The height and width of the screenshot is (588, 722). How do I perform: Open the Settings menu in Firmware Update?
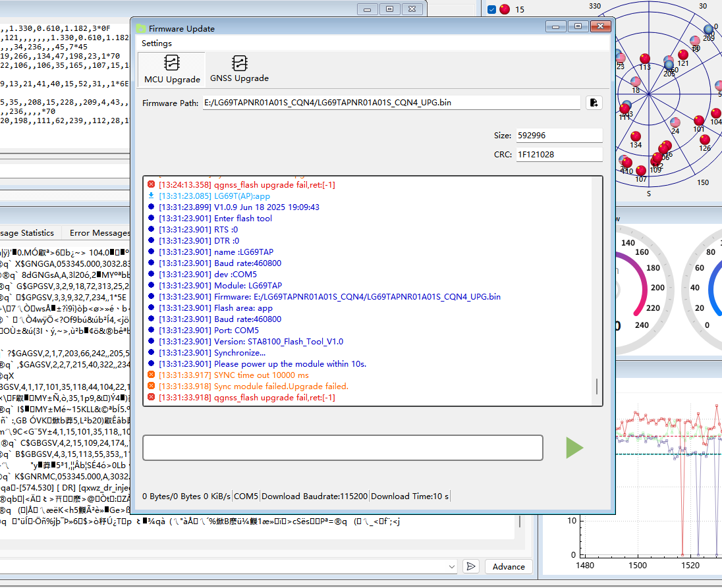click(x=157, y=43)
